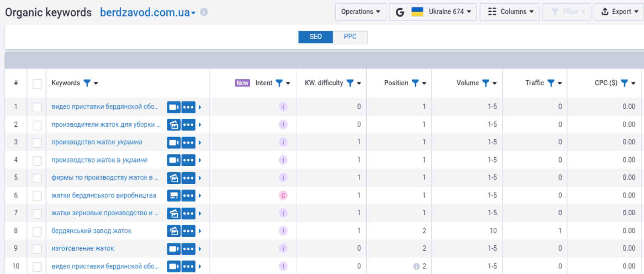644x274 pixels.
Task: Open sort arrow on Position column
Action: click(x=424, y=83)
